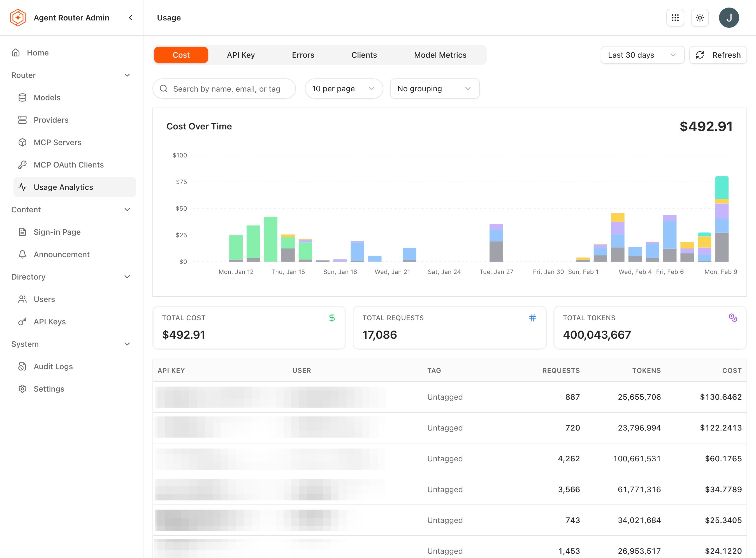Click the Audit Logs file icon
The height and width of the screenshot is (558, 756).
[x=22, y=366]
